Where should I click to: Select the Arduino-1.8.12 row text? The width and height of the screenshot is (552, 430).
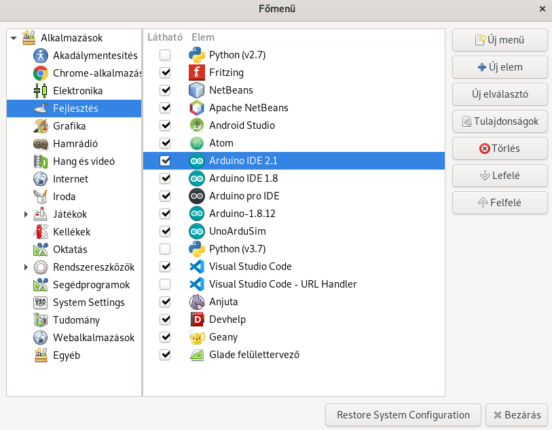pos(242,214)
